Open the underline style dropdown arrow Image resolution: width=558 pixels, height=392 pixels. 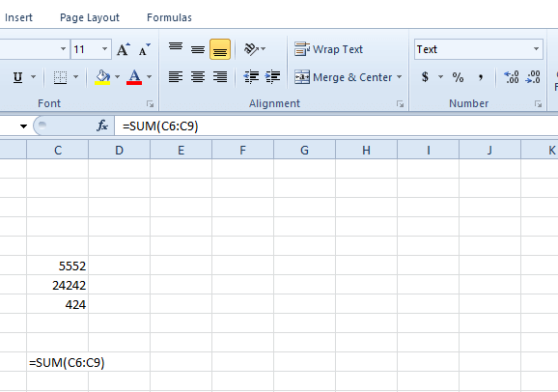[x=33, y=77]
